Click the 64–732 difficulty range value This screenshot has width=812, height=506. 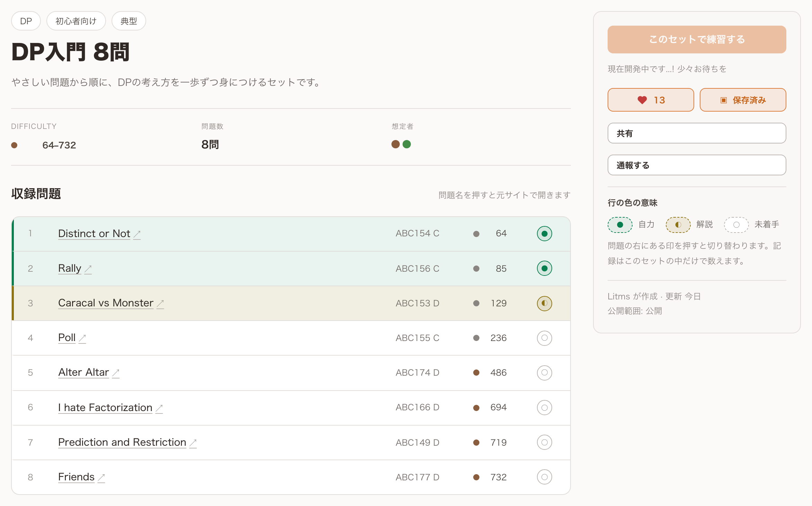pos(59,145)
